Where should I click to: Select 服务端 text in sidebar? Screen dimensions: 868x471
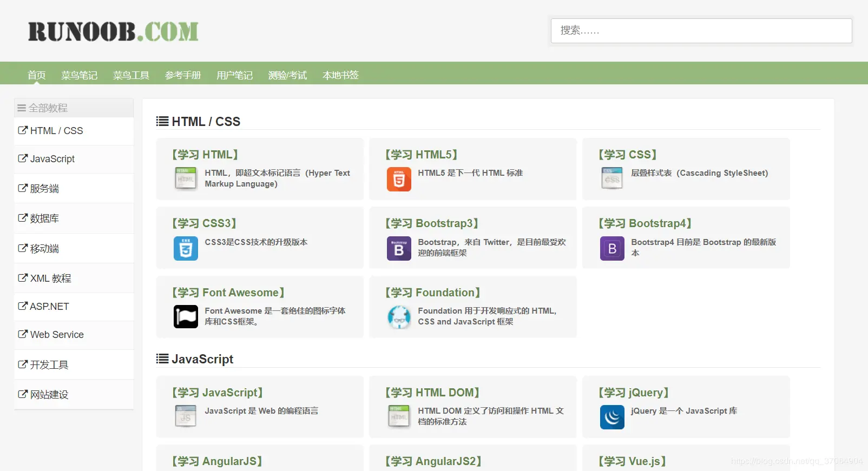tap(44, 188)
